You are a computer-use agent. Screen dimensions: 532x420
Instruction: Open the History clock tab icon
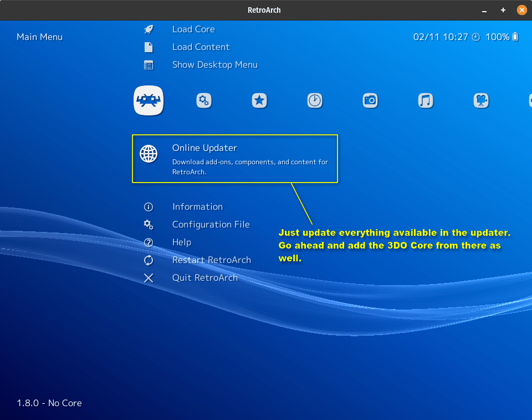coord(315,100)
